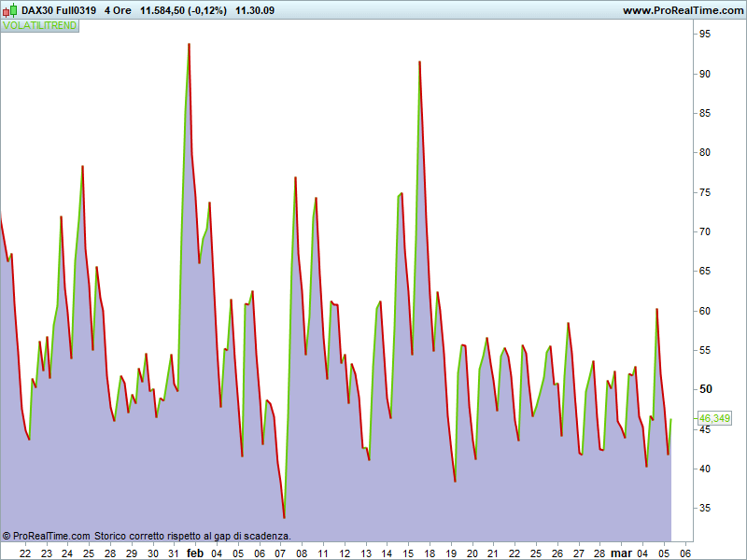Screen dimensions: 747x560
Task: Click the bold 50 level on the axis
Action: 705,389
